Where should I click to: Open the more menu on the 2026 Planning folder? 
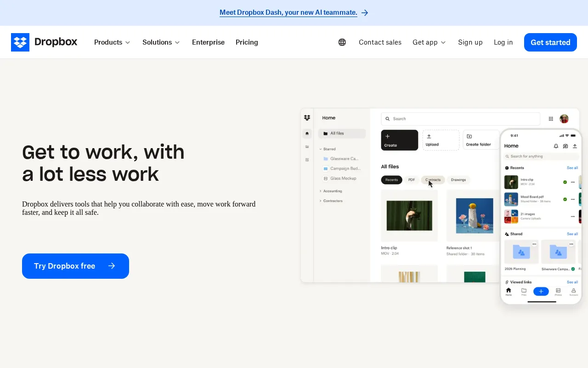tap(534, 244)
